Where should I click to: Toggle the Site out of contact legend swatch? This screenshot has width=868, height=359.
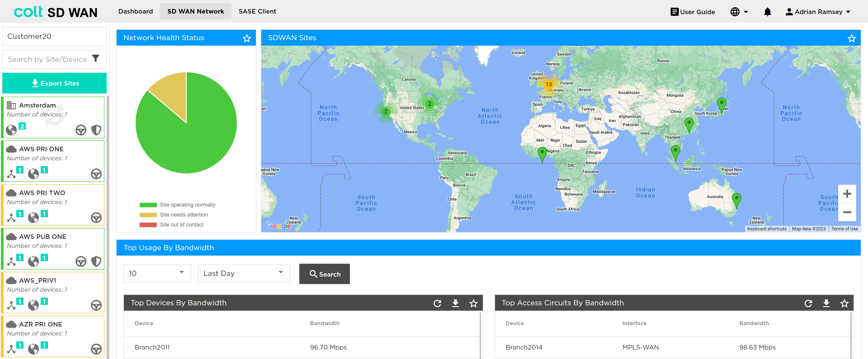[x=148, y=225]
